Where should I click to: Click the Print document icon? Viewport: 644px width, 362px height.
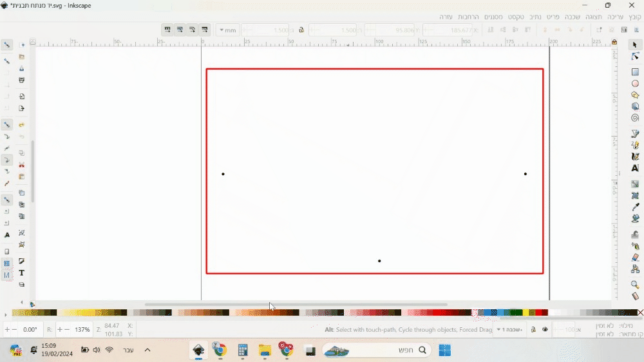pyautogui.click(x=22, y=80)
